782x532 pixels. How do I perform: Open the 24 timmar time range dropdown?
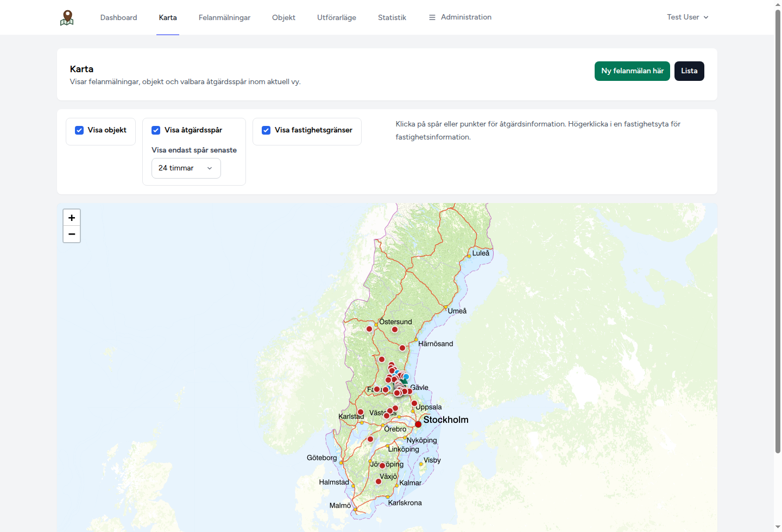[x=186, y=168]
